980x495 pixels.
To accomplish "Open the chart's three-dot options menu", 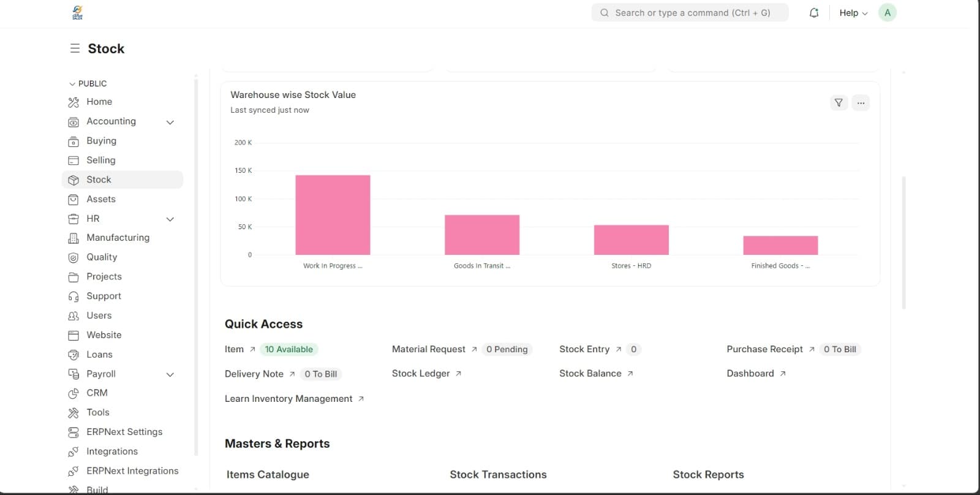I will click(x=861, y=103).
